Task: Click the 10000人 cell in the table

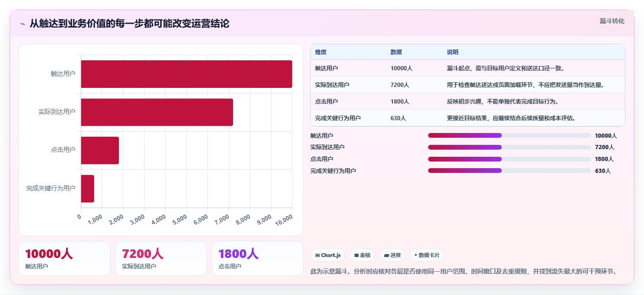Action: 401,68
